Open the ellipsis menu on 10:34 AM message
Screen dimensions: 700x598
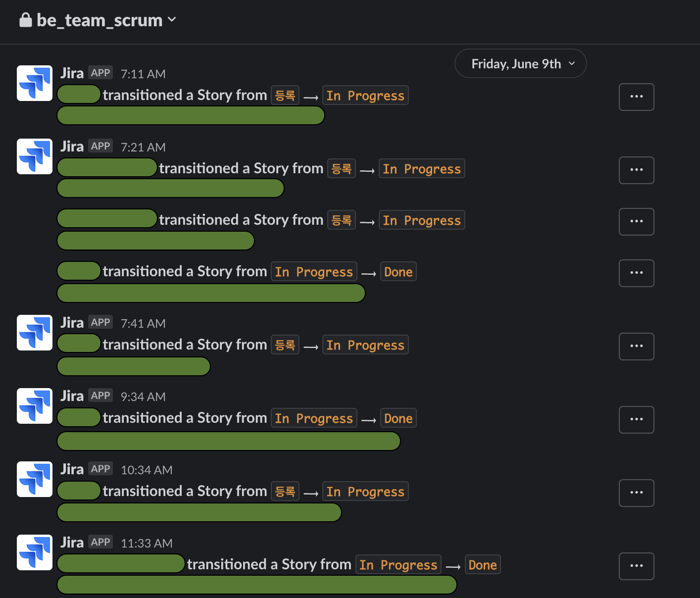(x=636, y=493)
